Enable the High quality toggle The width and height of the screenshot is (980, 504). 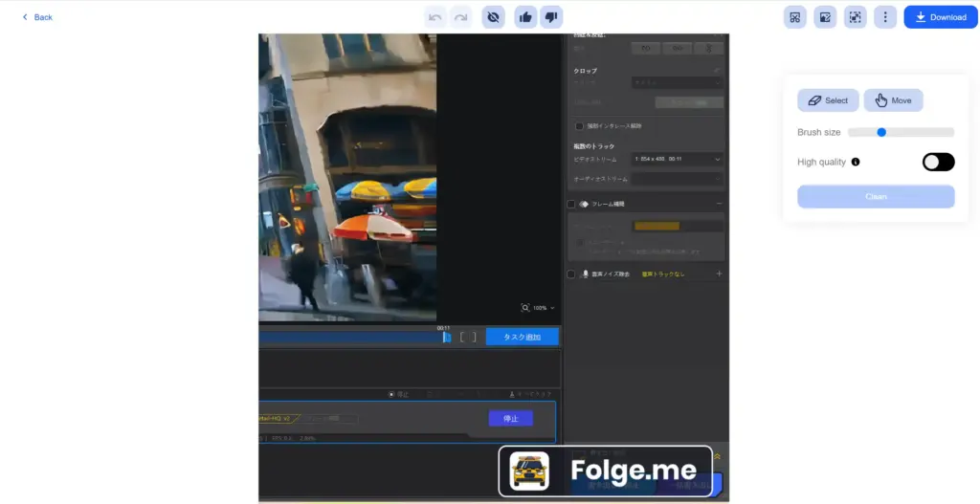coord(938,162)
